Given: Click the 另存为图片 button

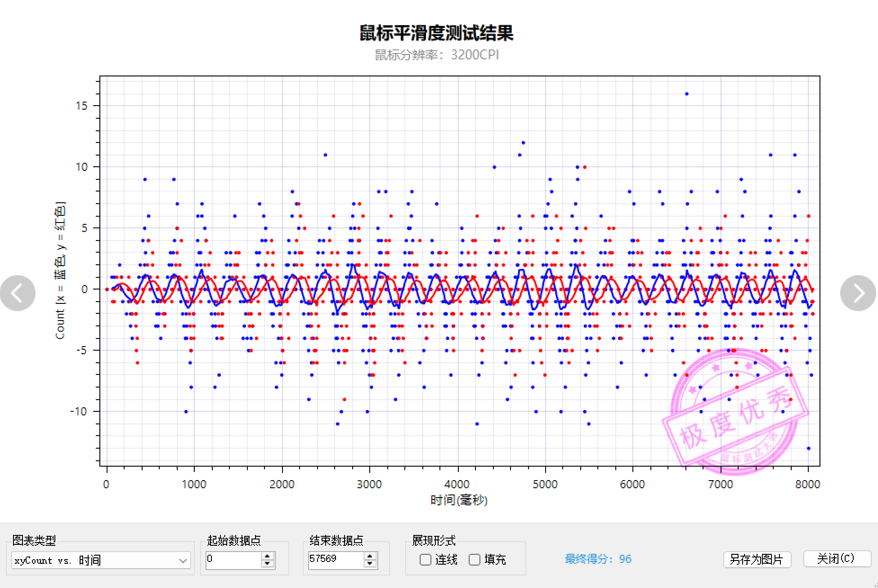Looking at the screenshot, I should click(x=757, y=559).
